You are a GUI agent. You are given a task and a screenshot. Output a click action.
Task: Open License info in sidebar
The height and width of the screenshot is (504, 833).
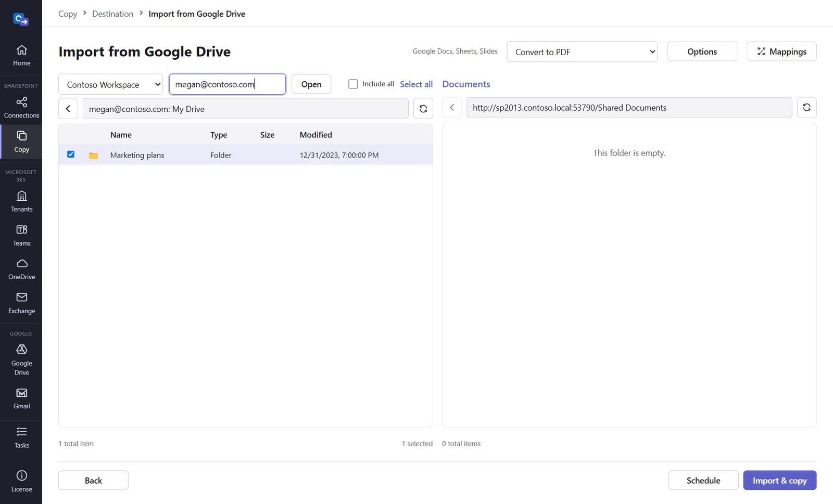pyautogui.click(x=21, y=482)
